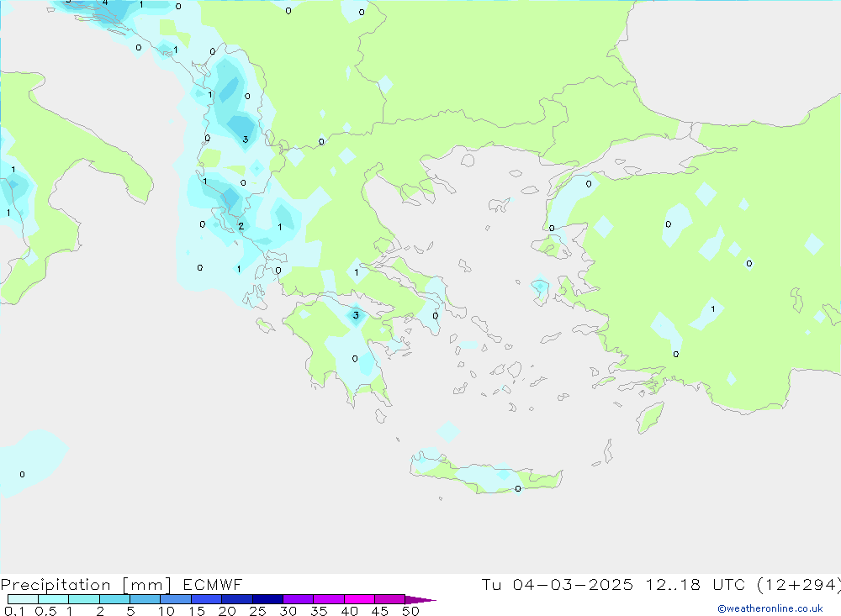Screen dimensions: 841x616
Task: Pick the 15 to 20 mm legend swatch
Action: 206,599
